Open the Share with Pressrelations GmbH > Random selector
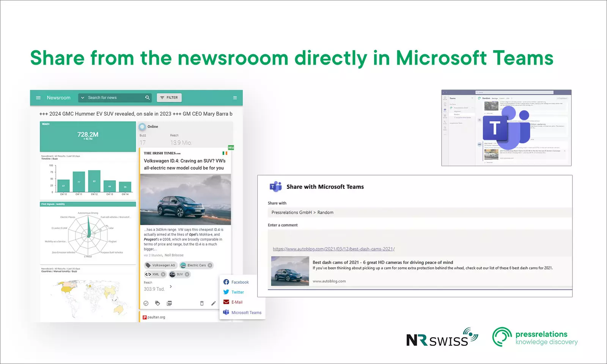 (419, 212)
